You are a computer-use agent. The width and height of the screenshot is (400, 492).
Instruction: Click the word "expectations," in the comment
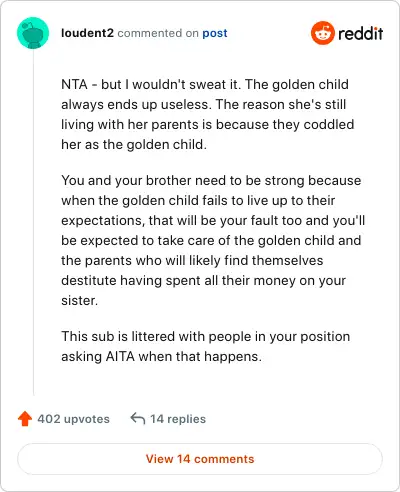103,221
